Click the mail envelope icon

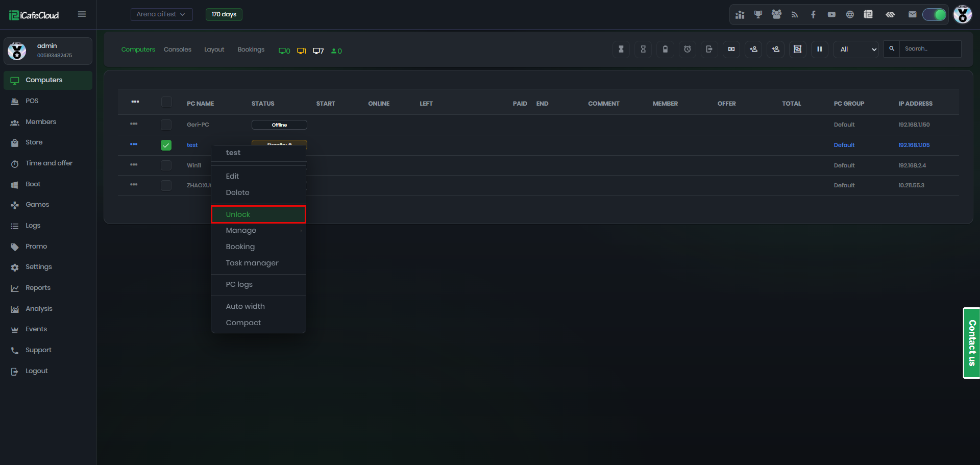pyautogui.click(x=912, y=15)
